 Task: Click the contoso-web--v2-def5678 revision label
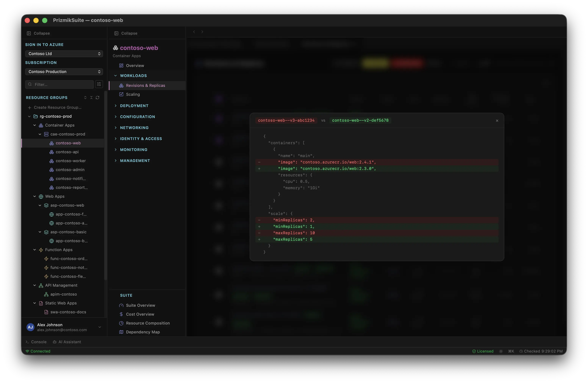(x=360, y=120)
